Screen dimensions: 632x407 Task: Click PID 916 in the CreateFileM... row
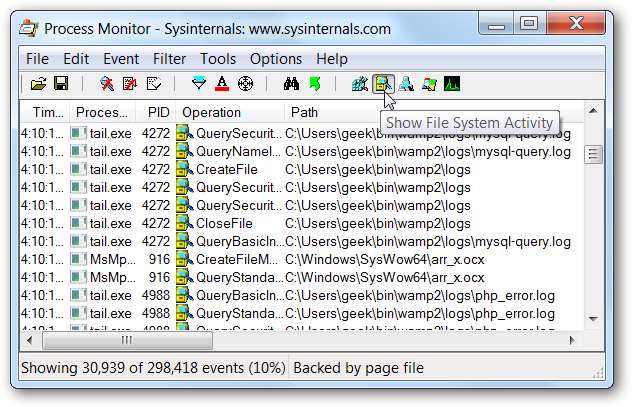[159, 260]
